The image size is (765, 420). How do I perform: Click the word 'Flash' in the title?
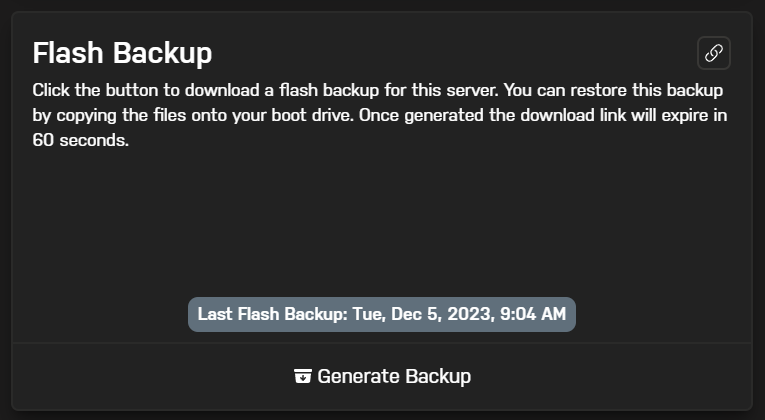[68, 53]
